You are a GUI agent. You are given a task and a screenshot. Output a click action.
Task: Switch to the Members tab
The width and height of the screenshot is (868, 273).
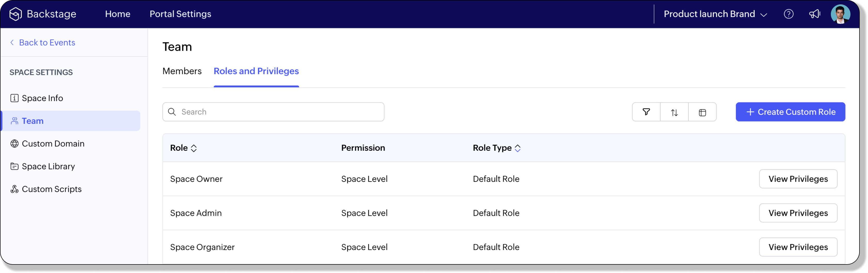[x=182, y=71]
